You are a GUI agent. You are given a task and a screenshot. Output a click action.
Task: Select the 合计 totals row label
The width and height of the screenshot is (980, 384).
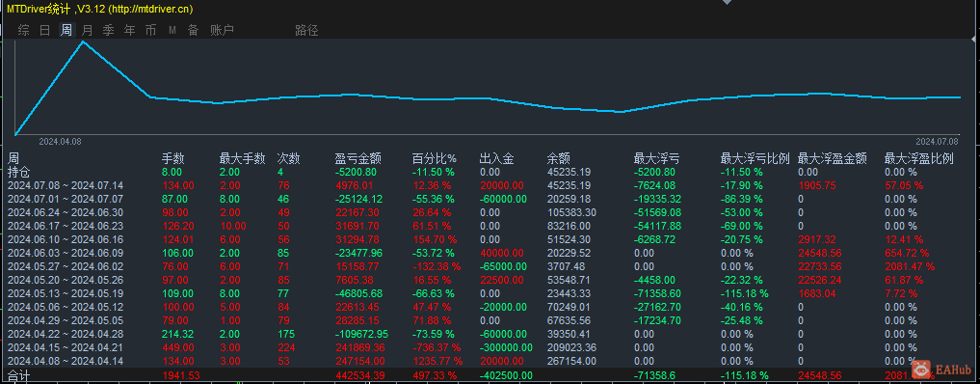click(x=18, y=376)
